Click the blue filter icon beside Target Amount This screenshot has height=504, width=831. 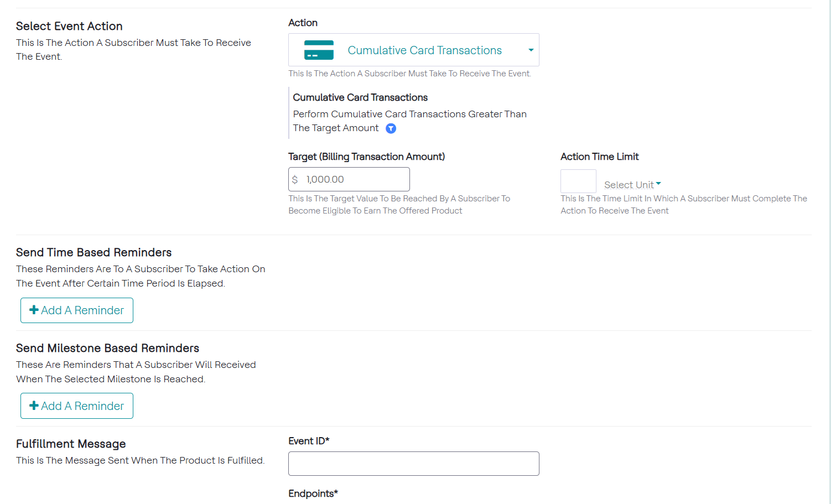(391, 128)
